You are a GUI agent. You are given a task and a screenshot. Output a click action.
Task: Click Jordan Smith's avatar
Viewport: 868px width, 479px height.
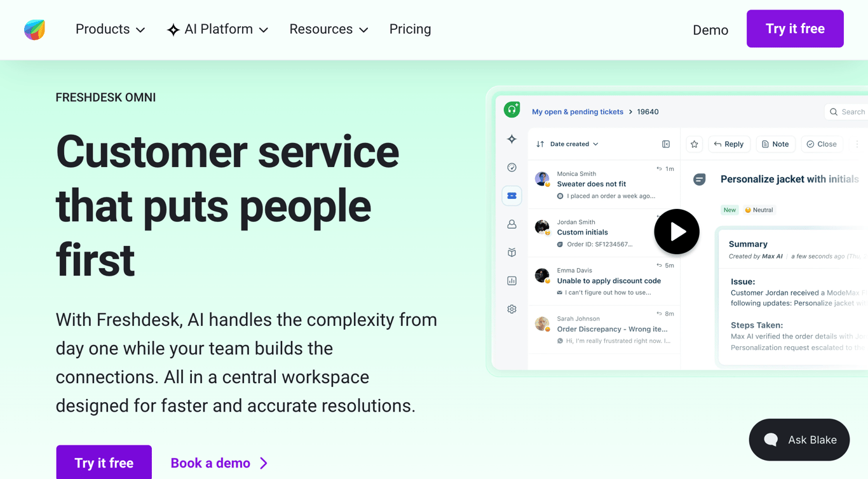click(542, 227)
